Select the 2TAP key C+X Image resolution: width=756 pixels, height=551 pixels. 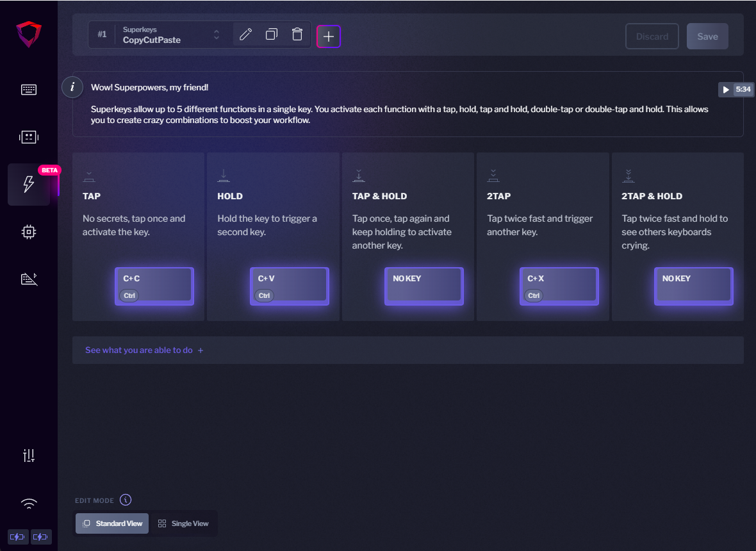559,286
